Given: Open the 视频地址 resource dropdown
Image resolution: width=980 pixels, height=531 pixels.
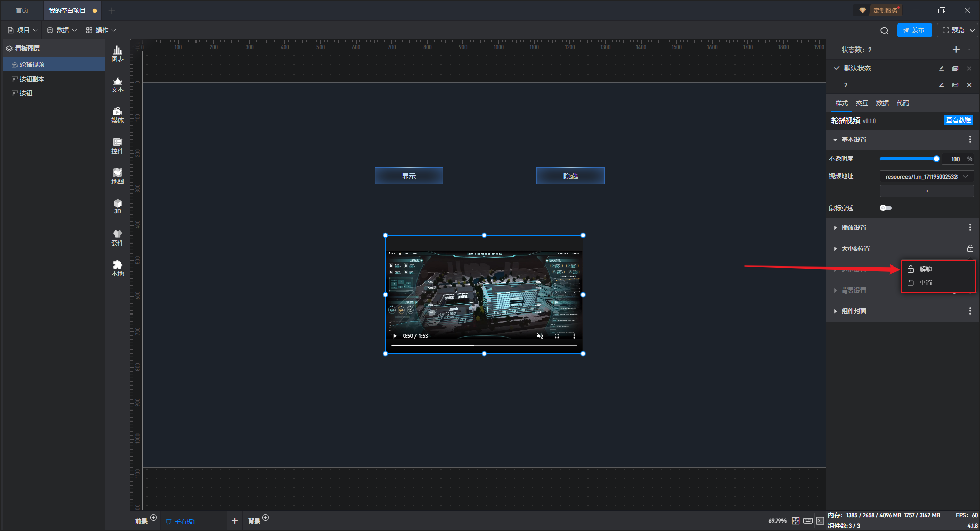Looking at the screenshot, I should [927, 177].
